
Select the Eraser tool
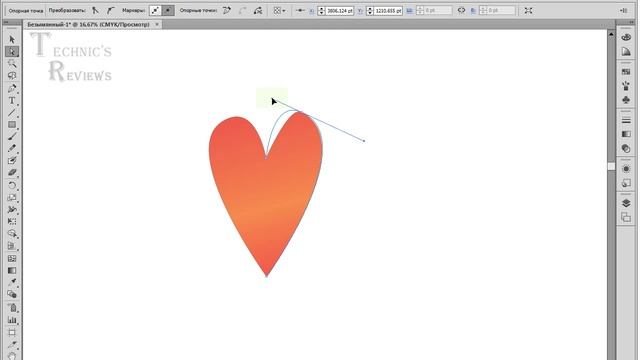coord(12,173)
